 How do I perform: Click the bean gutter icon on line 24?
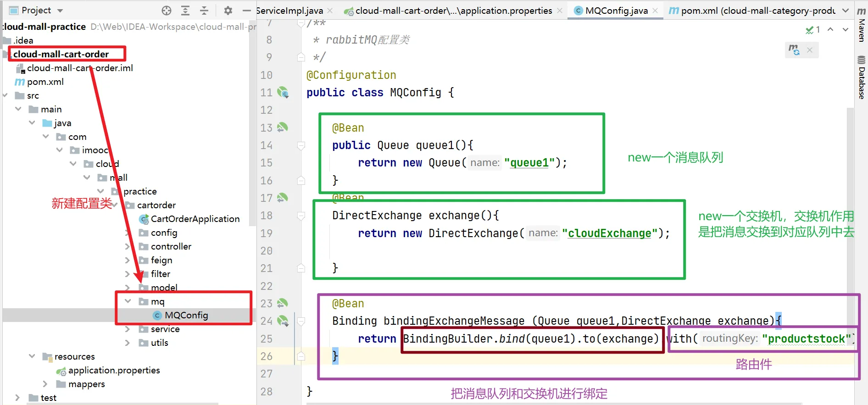pos(283,321)
